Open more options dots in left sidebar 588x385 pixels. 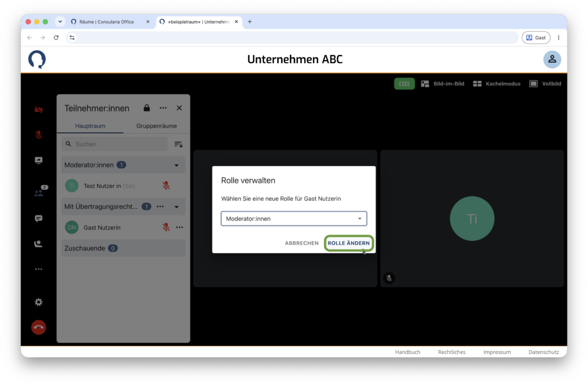pyautogui.click(x=38, y=269)
